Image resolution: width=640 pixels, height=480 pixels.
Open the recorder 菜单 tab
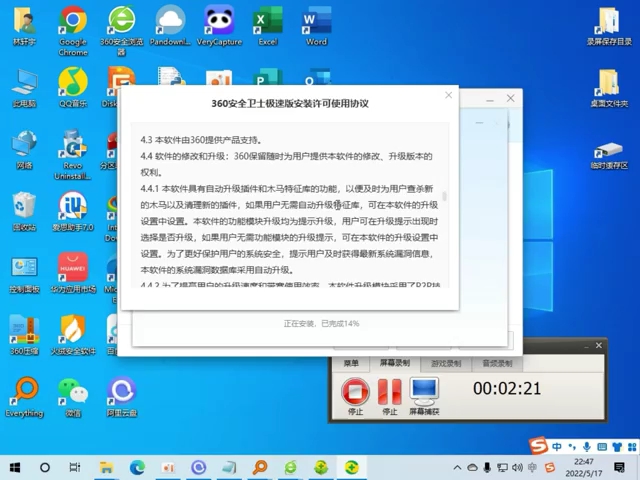pyautogui.click(x=351, y=363)
